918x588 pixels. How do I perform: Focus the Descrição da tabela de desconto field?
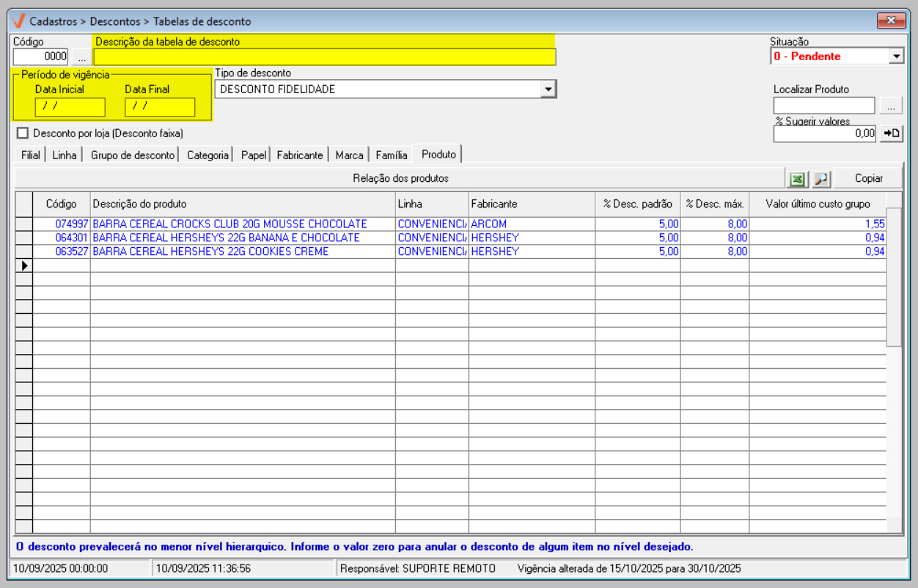(x=324, y=57)
